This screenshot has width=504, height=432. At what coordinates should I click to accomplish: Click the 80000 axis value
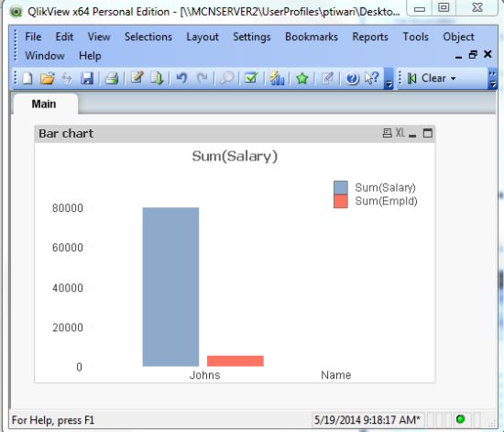pyautogui.click(x=68, y=208)
